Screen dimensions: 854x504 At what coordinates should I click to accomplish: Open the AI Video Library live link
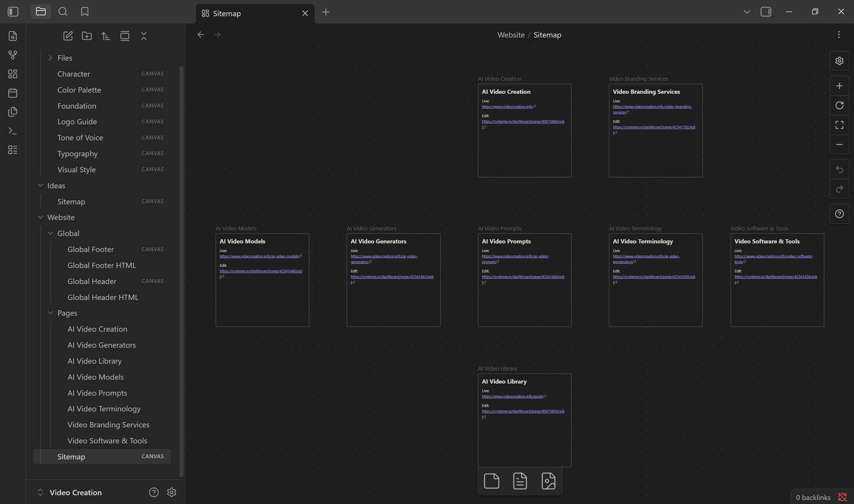512,396
